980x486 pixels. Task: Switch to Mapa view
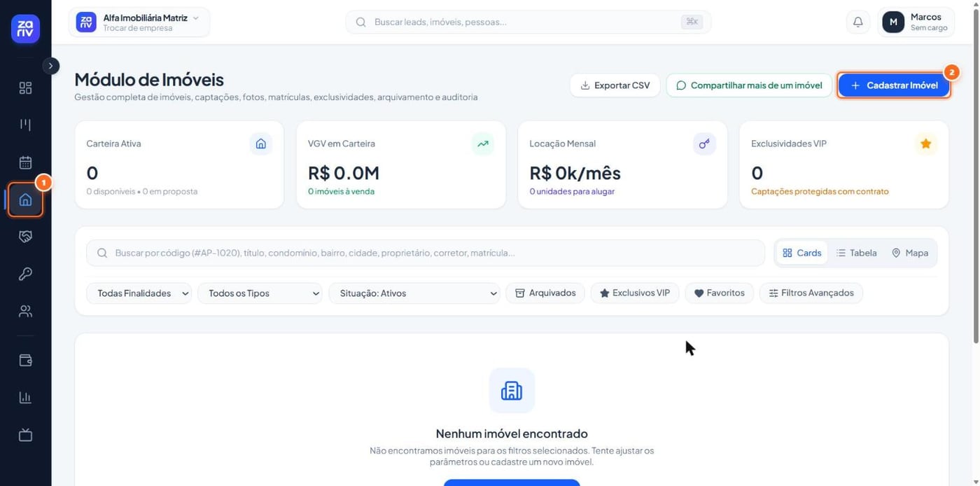pyautogui.click(x=910, y=253)
